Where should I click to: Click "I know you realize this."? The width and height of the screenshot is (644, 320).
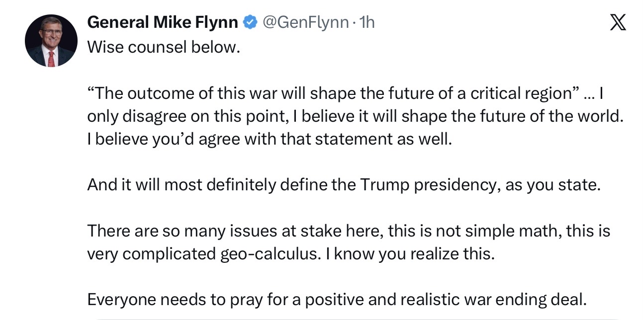tap(411, 254)
